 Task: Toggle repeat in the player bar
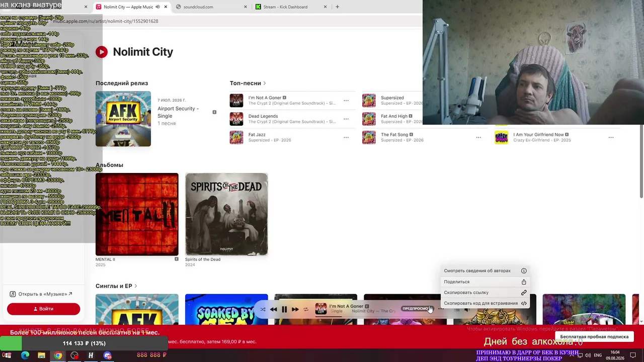(x=306, y=309)
